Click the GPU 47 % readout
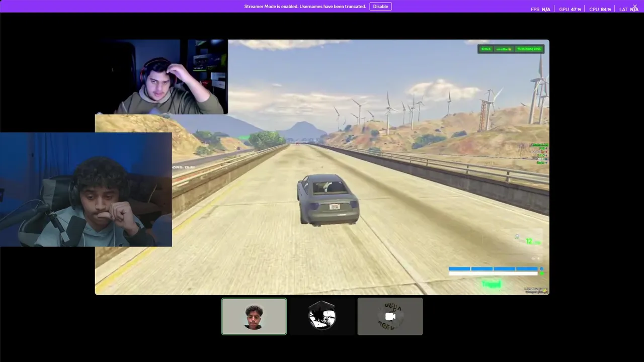 [x=570, y=10]
